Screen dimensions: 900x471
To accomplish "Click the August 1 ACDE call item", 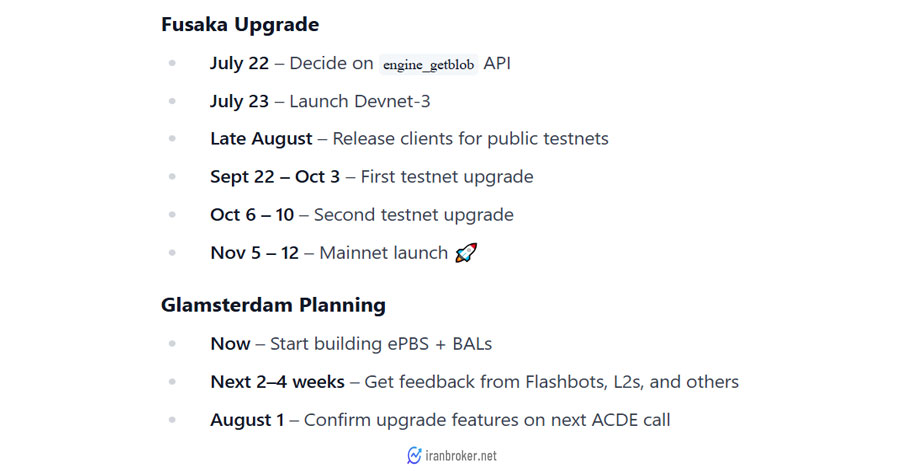I will point(440,420).
